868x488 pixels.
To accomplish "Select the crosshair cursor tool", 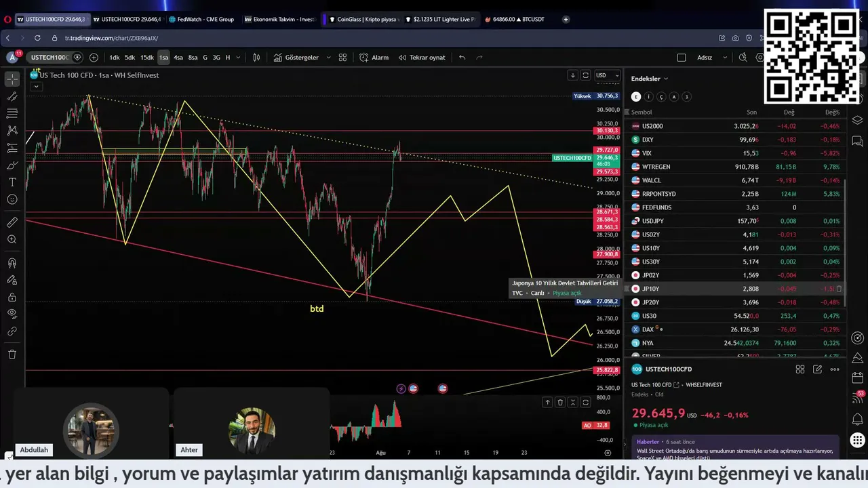I will [12, 80].
